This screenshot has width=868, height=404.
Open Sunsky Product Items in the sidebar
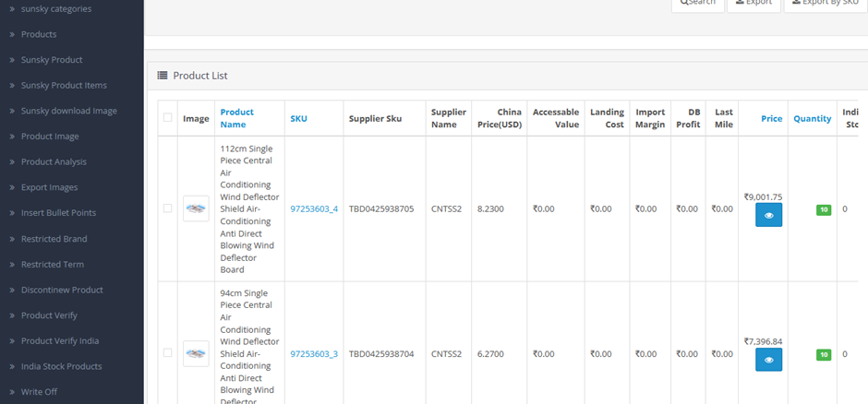64,86
